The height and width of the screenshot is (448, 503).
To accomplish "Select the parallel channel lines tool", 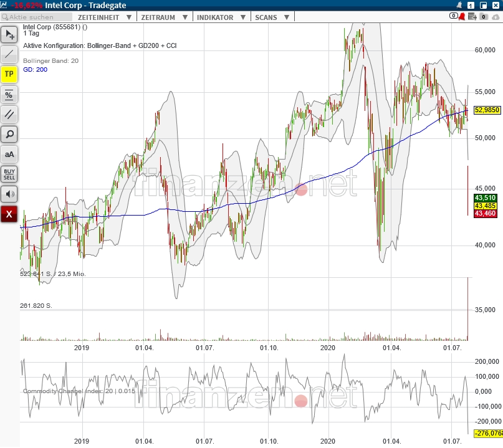I will pos(9,115).
